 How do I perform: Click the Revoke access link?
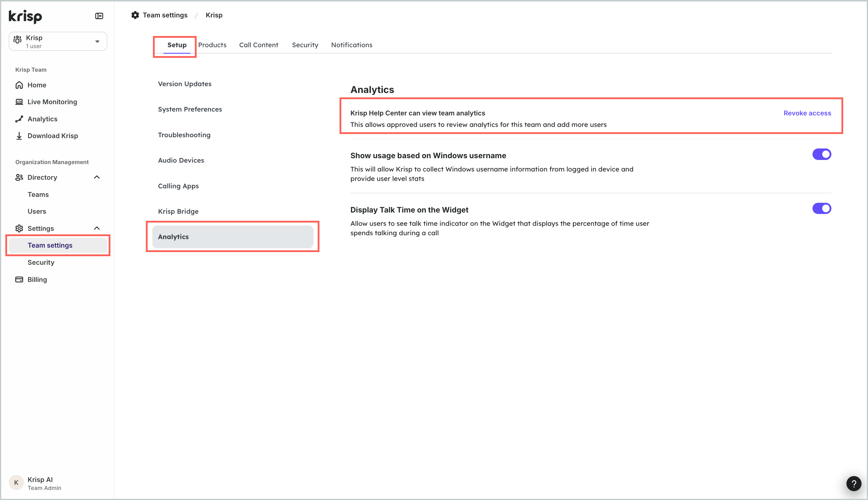click(807, 113)
